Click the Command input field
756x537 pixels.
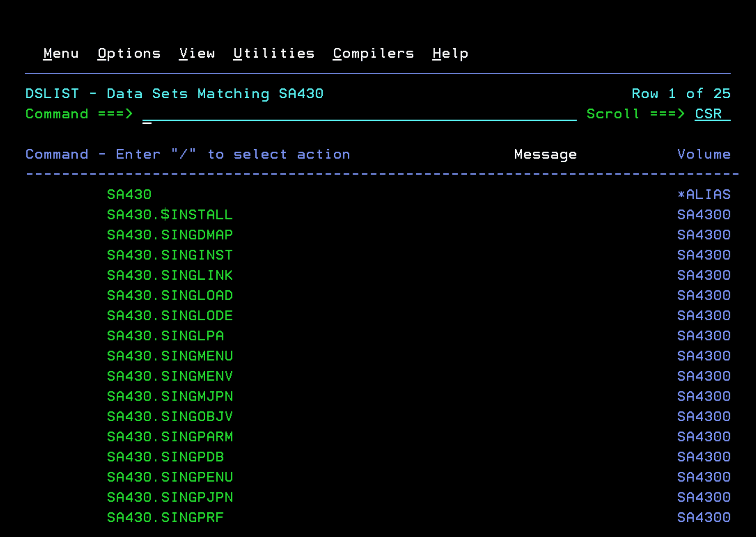coord(359,114)
